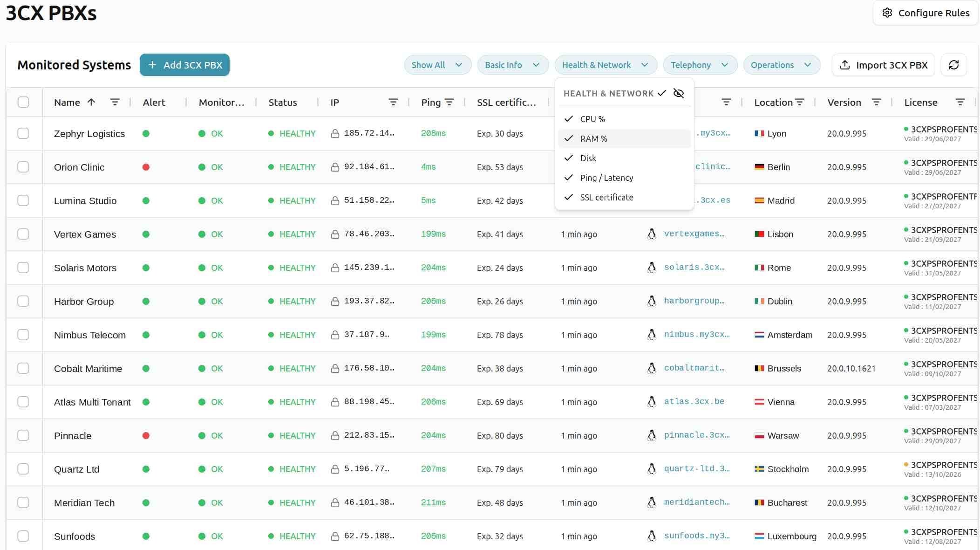Click the lock icon beside IP 78.46.203
The image size is (980, 550).
coord(334,234)
